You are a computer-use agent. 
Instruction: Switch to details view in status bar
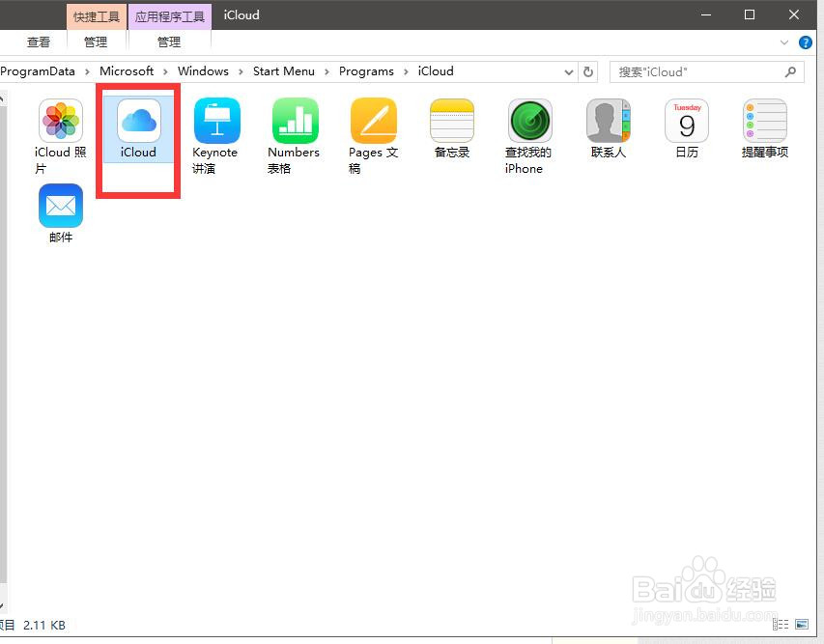(x=781, y=624)
